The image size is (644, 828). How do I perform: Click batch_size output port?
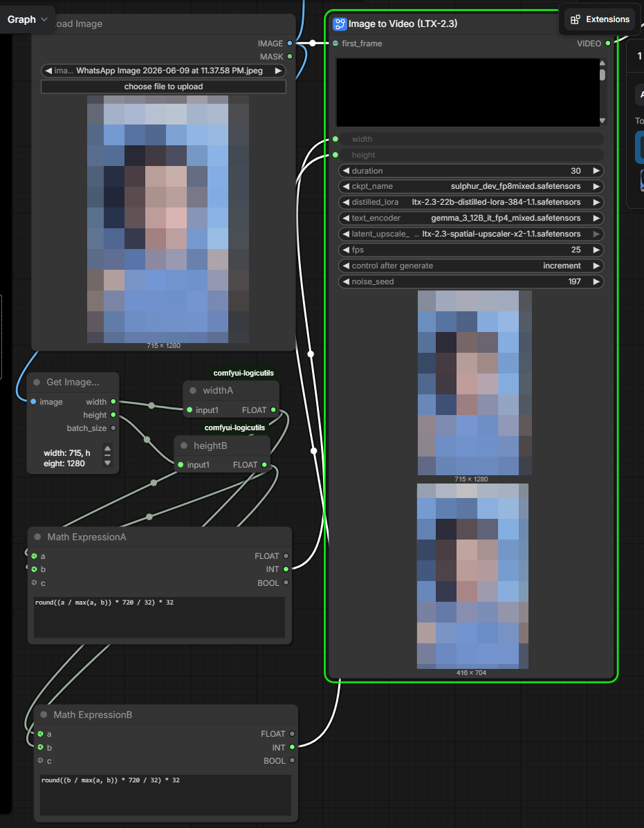[x=113, y=428]
